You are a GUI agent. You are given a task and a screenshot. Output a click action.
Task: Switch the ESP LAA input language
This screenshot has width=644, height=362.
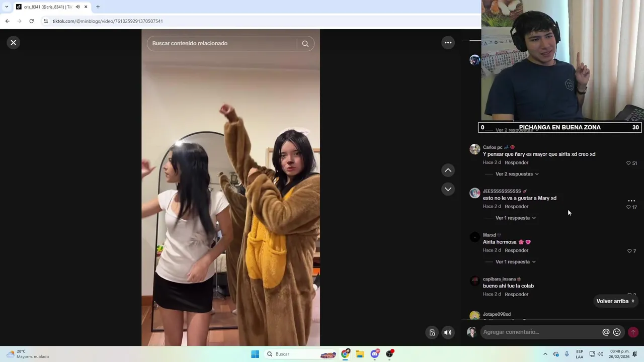[580, 354]
